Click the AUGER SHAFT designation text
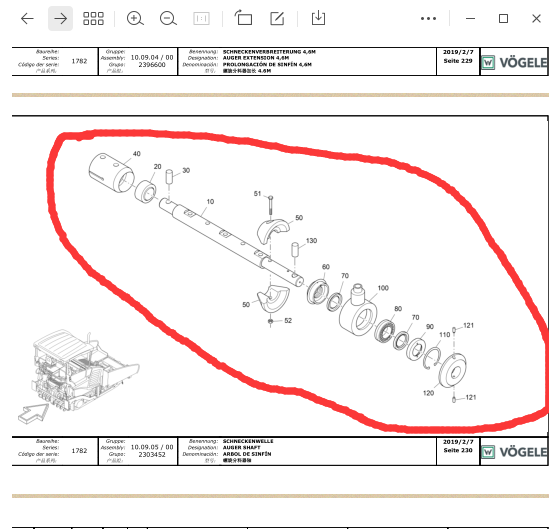Viewport: 549px width, 532px height. [x=242, y=448]
